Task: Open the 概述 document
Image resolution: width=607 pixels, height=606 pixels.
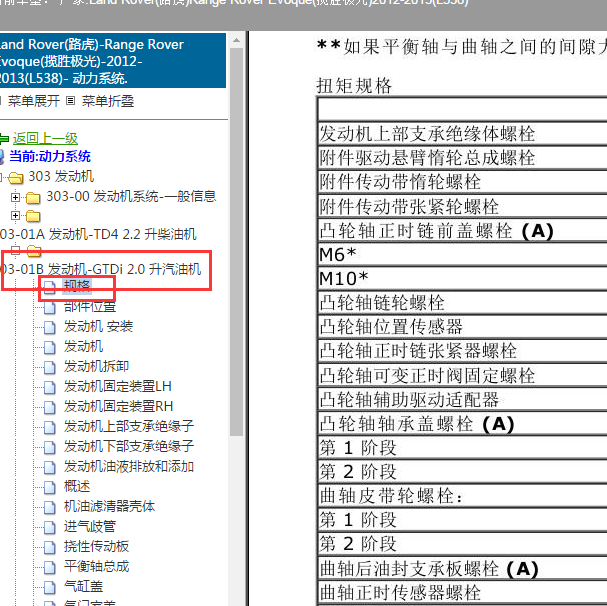Action: pyautogui.click(x=77, y=486)
